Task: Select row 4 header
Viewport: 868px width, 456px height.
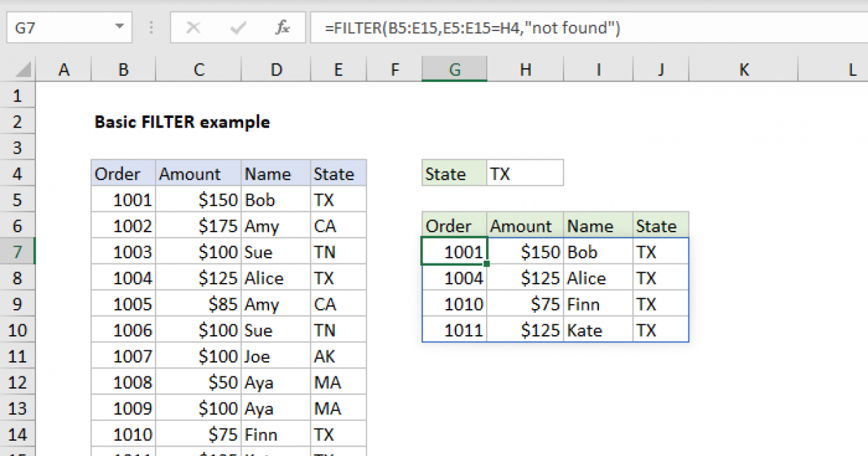Action: pos(18,174)
